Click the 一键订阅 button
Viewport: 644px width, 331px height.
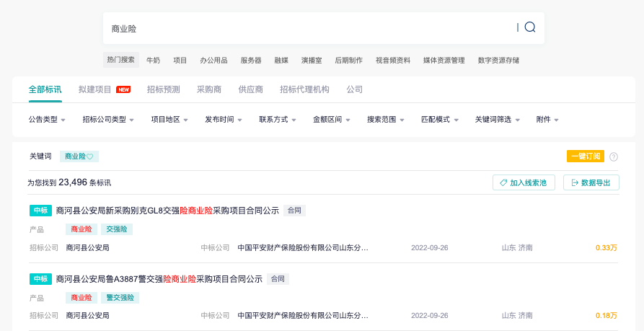click(x=586, y=156)
